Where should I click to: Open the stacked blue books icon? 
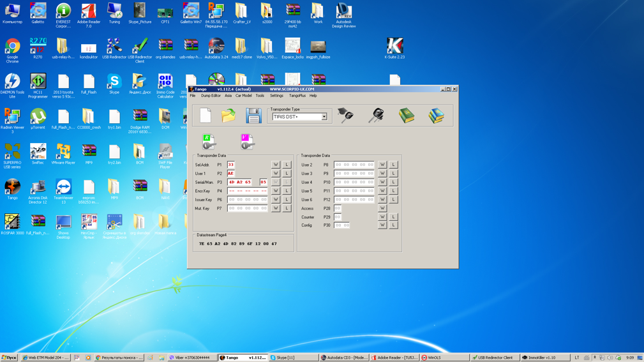click(x=436, y=116)
